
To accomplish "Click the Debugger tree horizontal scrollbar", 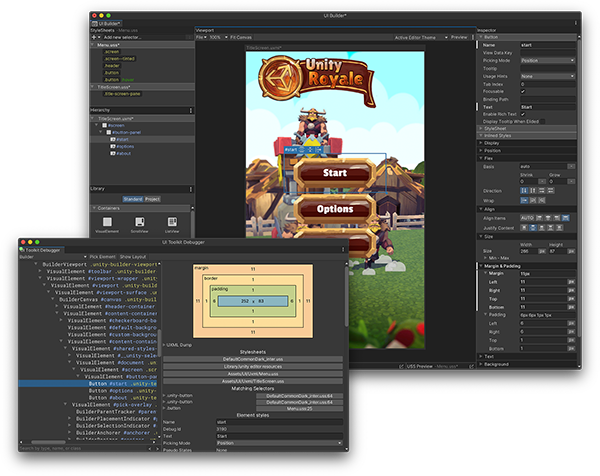I will click(x=48, y=442).
